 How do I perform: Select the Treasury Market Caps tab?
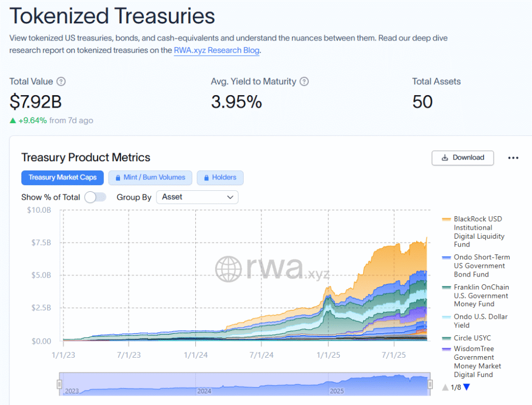[x=62, y=177]
